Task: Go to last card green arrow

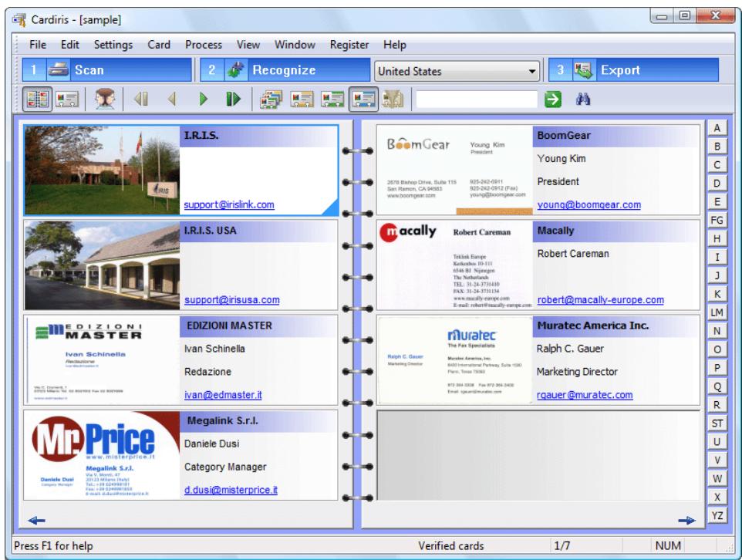Action: pyautogui.click(x=233, y=99)
